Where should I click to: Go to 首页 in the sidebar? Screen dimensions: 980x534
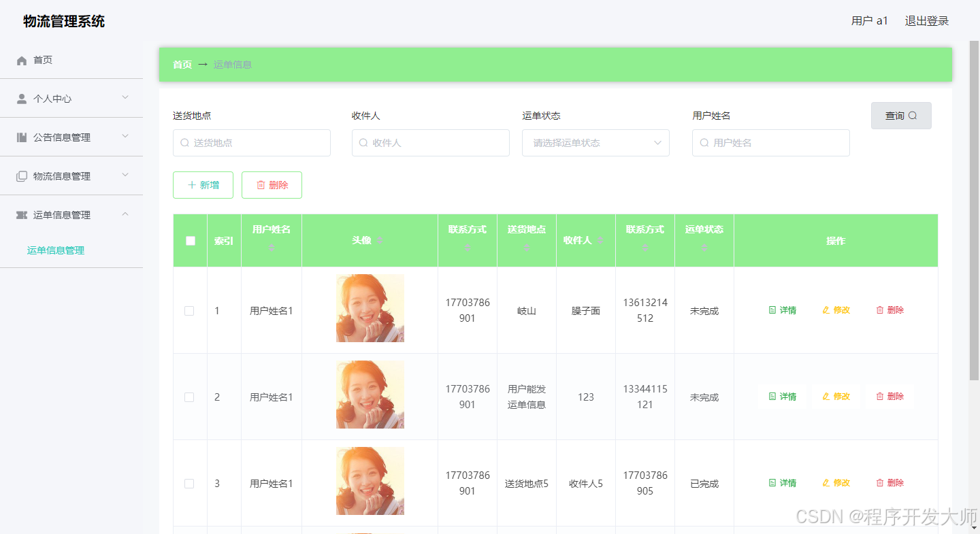pyautogui.click(x=71, y=60)
